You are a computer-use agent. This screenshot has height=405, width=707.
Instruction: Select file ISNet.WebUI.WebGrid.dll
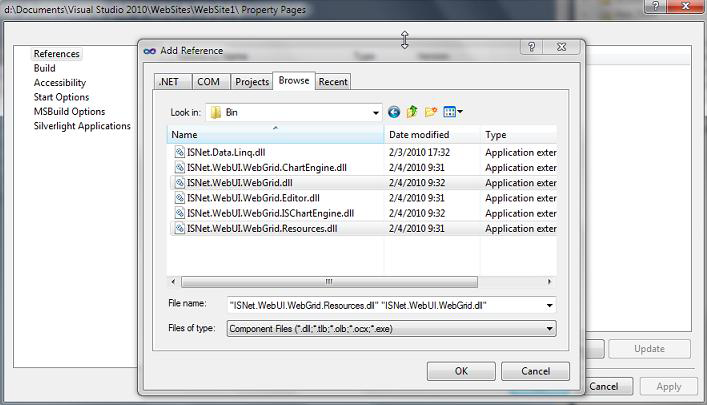239,183
